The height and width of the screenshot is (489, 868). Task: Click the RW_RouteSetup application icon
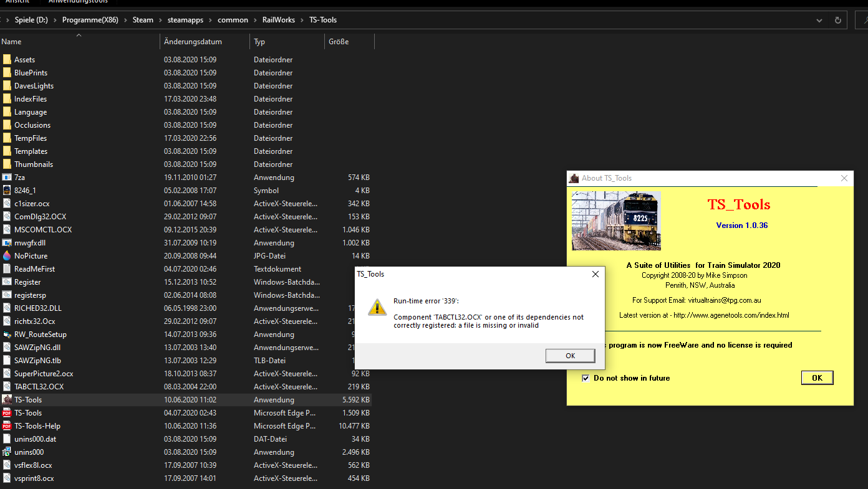tap(7, 335)
